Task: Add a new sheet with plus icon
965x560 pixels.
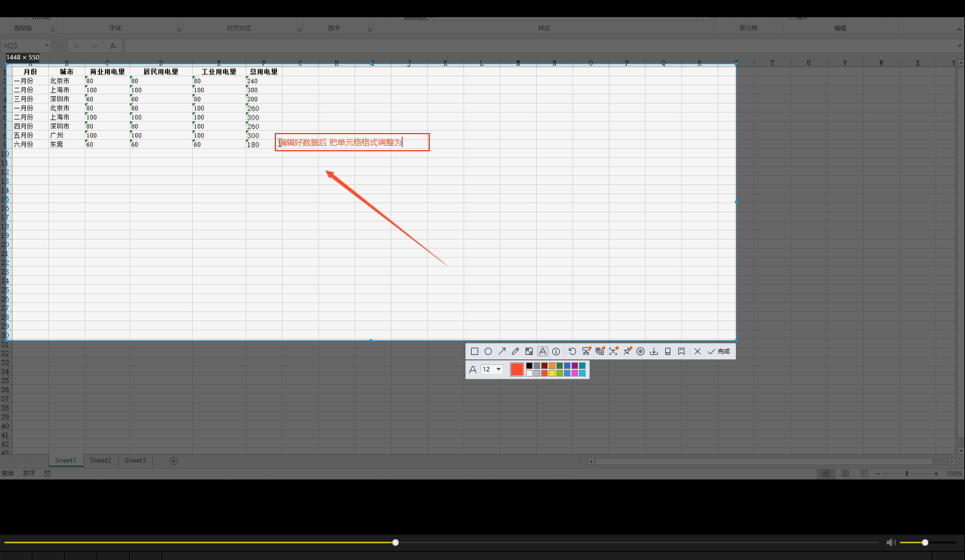Action: 173,461
